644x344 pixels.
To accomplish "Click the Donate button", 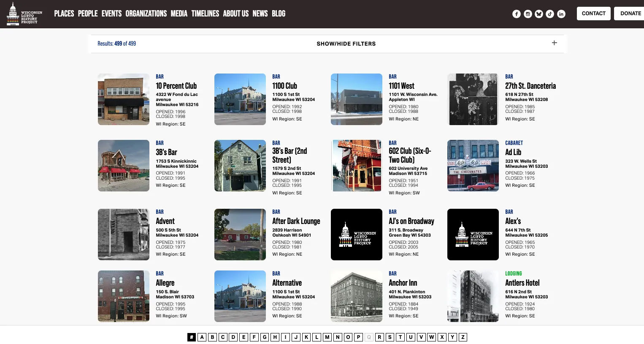I will (630, 14).
